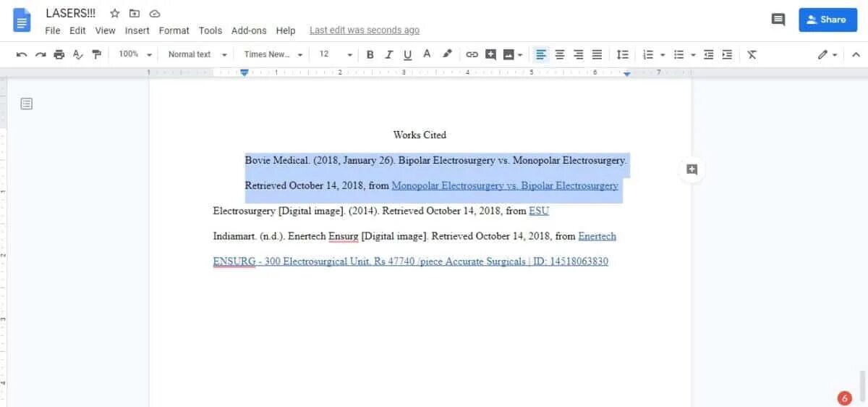Collapse the menus with the up chevron
Image resolution: width=868 pixels, height=407 pixels.
pyautogui.click(x=856, y=54)
